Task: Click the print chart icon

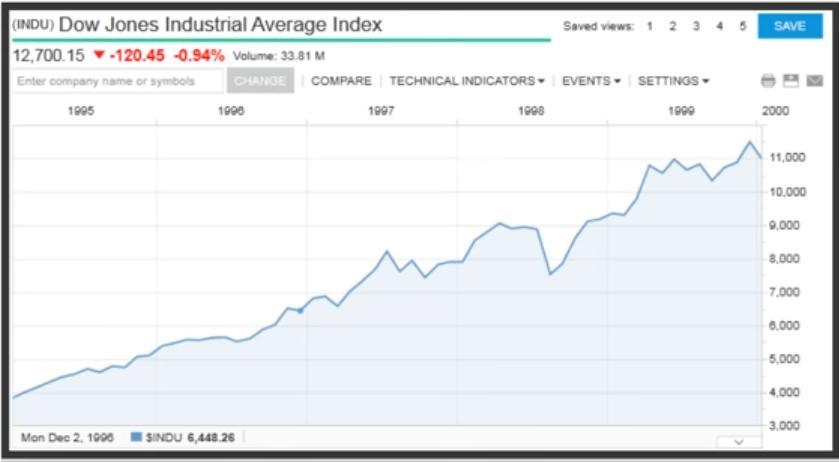Action: (x=768, y=81)
